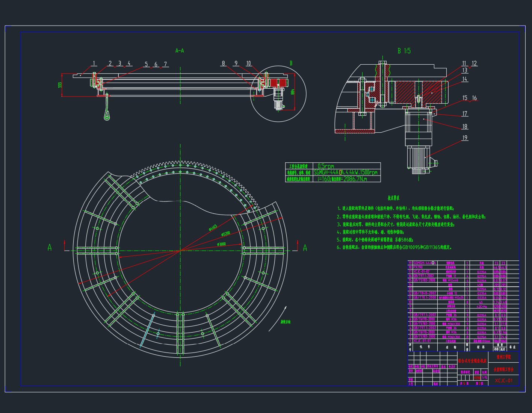The height and width of the screenshot is (413, 532).
Task: Click callout number 5 above the section view
Action: 147,64
